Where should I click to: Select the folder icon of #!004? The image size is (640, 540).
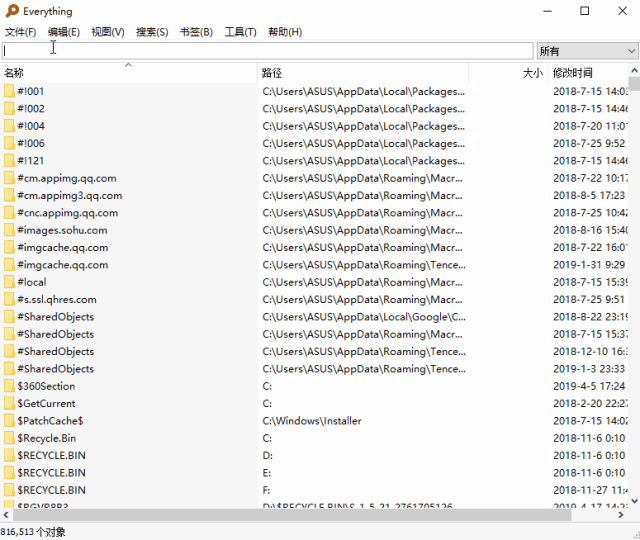(9, 126)
